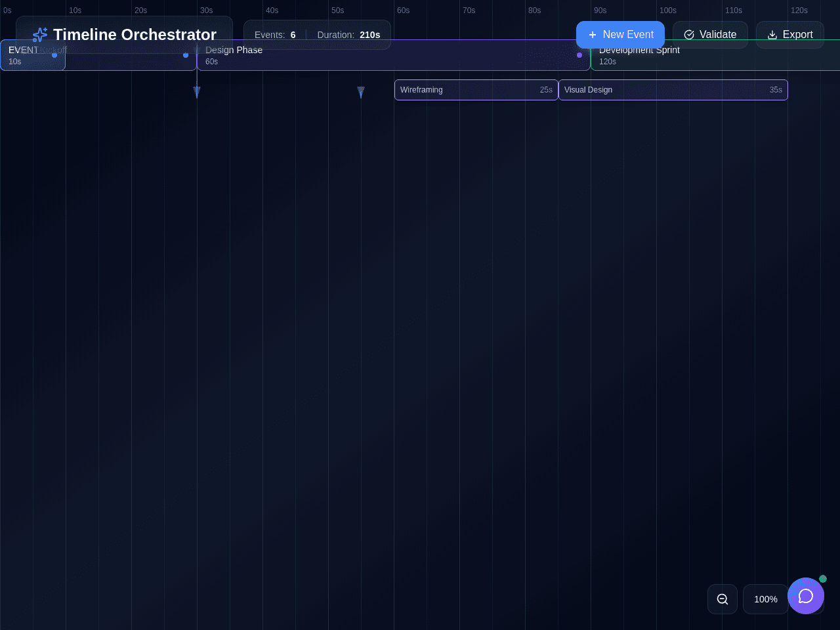Click the "Events: 6" counter
Image resolution: width=840 pixels, height=630 pixels.
[275, 35]
